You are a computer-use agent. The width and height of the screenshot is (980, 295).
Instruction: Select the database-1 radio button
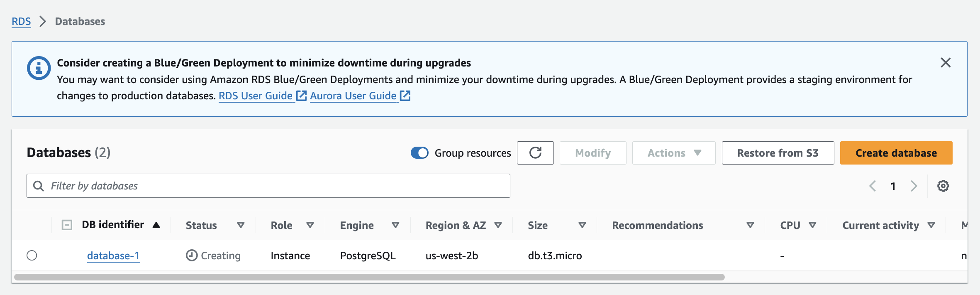click(32, 255)
